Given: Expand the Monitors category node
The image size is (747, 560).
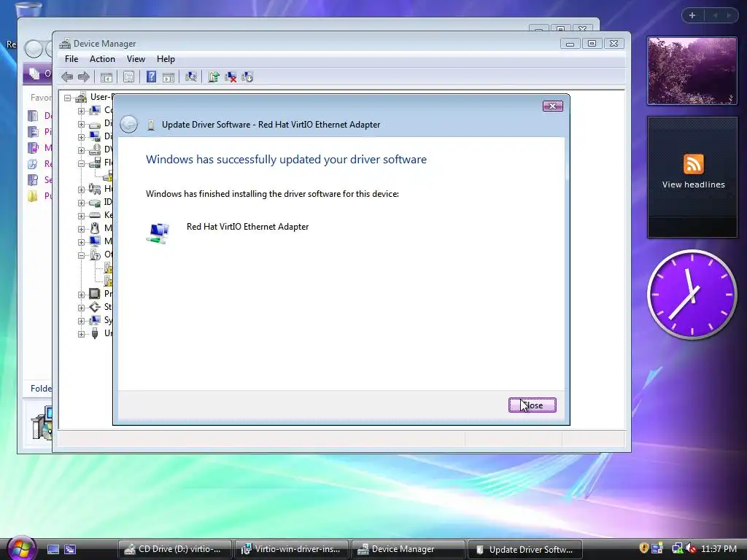Looking at the screenshot, I should (x=81, y=242).
